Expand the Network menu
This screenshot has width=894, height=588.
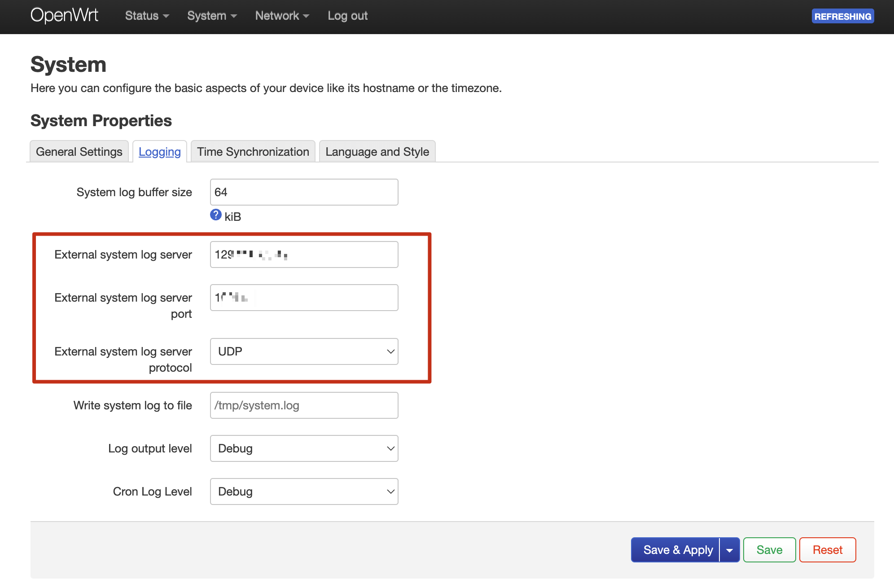click(x=282, y=16)
